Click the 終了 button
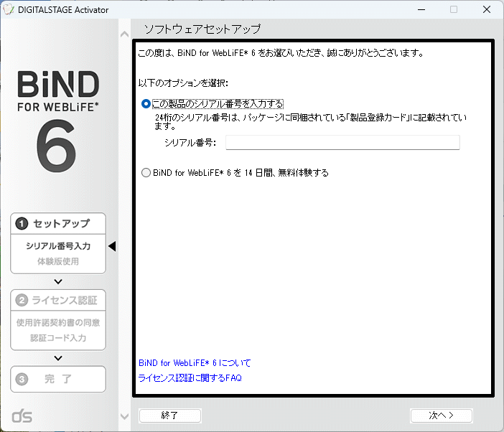The image size is (504, 432). click(170, 415)
